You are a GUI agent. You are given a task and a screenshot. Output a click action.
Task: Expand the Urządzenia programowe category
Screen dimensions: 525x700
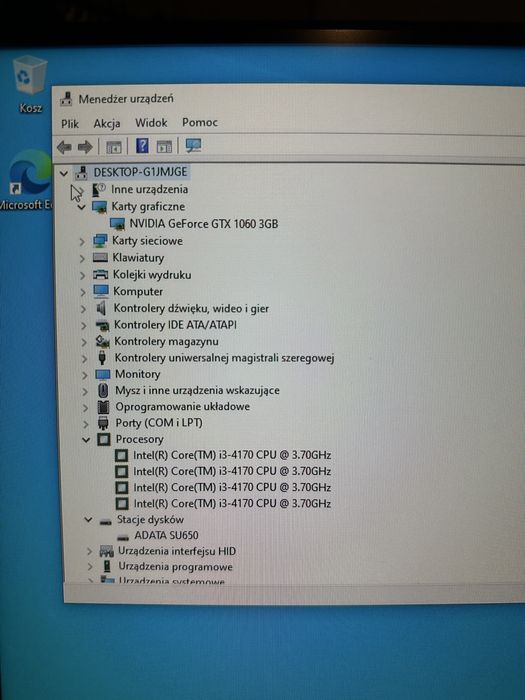tap(90, 567)
